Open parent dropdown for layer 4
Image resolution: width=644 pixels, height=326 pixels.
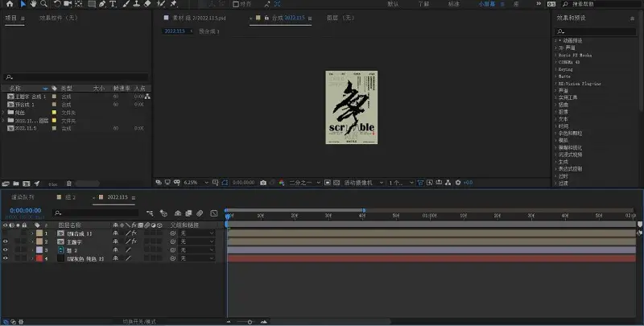point(197,258)
